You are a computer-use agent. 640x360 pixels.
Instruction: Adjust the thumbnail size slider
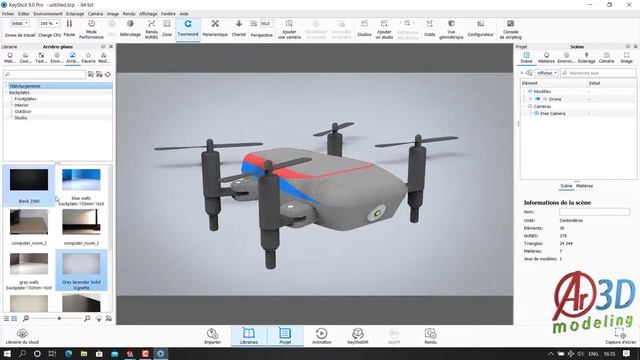(60, 318)
